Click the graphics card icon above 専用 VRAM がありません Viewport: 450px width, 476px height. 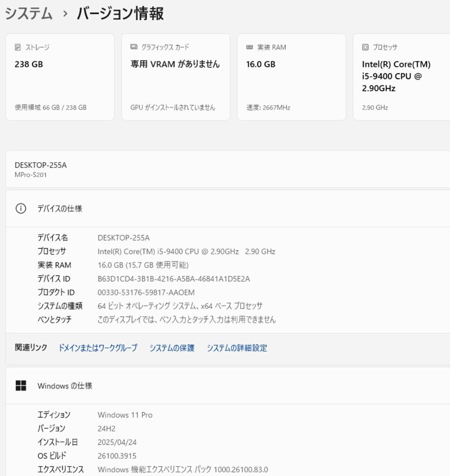tap(134, 47)
